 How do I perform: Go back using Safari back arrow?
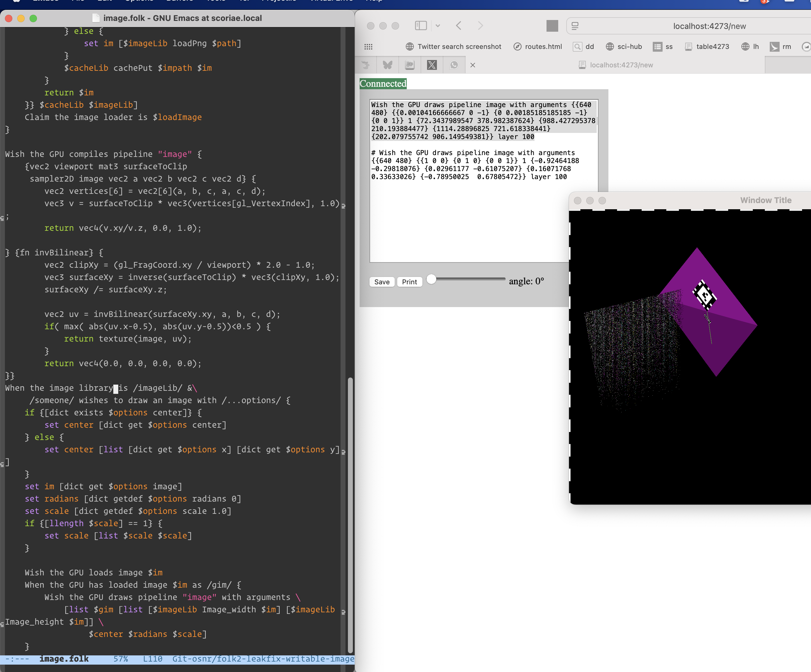(x=459, y=26)
